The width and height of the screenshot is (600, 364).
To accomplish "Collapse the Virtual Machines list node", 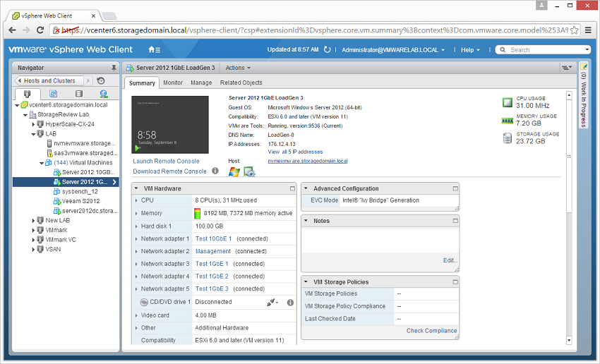I will click(42, 163).
